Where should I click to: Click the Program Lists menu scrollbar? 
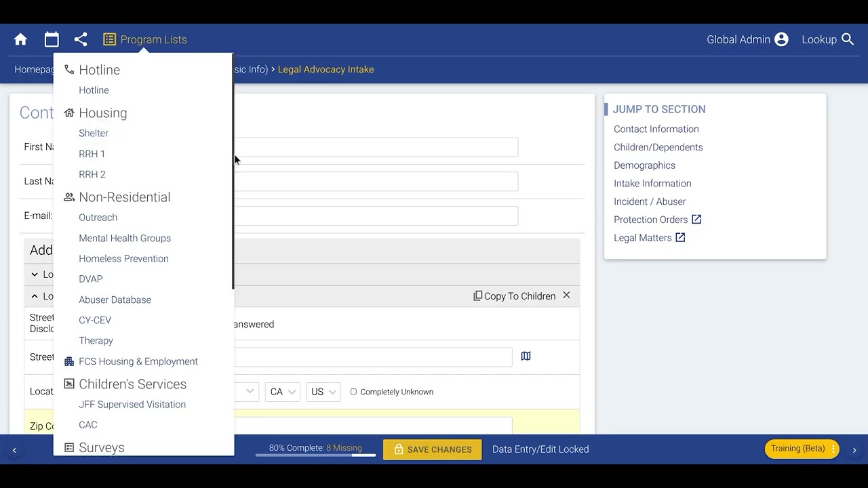click(x=233, y=171)
